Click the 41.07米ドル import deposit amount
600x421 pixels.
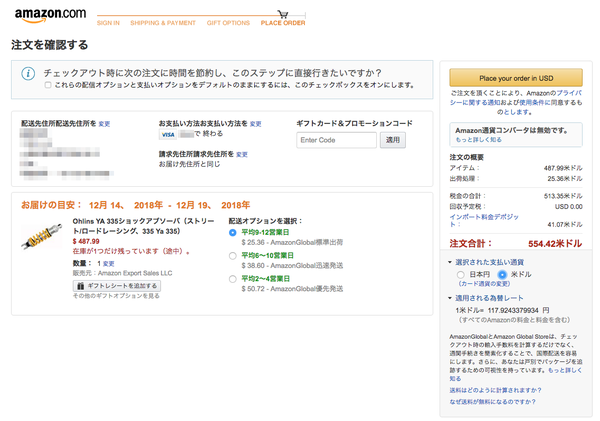pos(565,224)
